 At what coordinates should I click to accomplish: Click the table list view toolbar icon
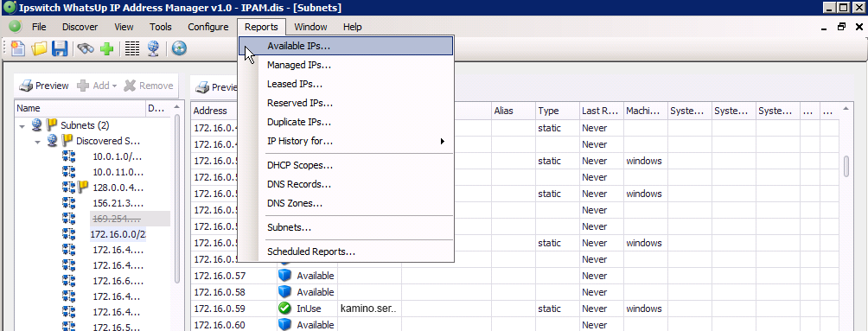point(131,48)
